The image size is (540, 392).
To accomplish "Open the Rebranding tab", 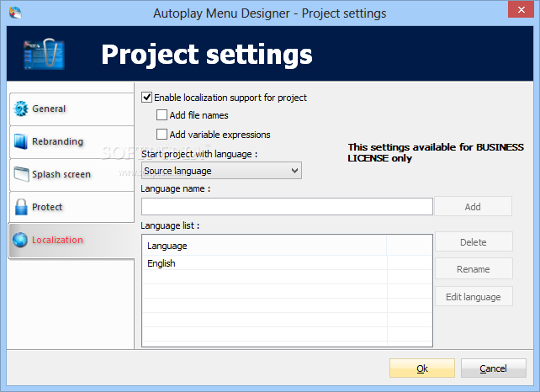I will [71, 142].
